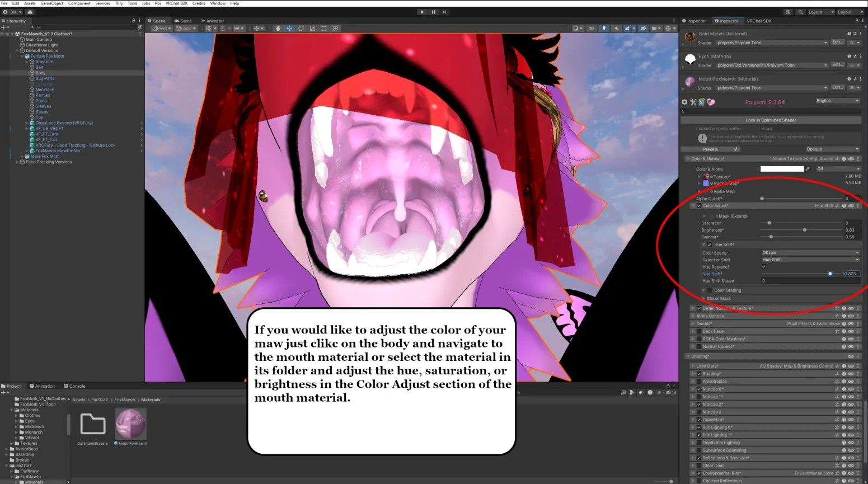Toggle 2D view mode in Scene view
Viewport: 868px width, 484px height.
(592, 28)
